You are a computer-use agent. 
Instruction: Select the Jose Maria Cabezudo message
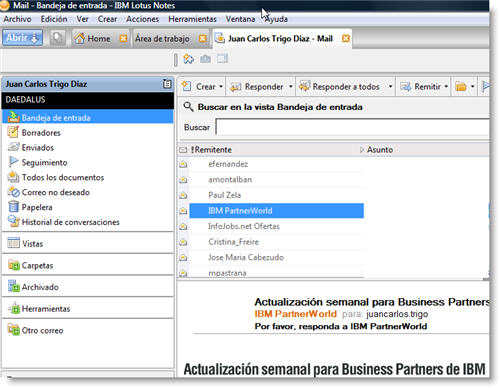point(276,257)
